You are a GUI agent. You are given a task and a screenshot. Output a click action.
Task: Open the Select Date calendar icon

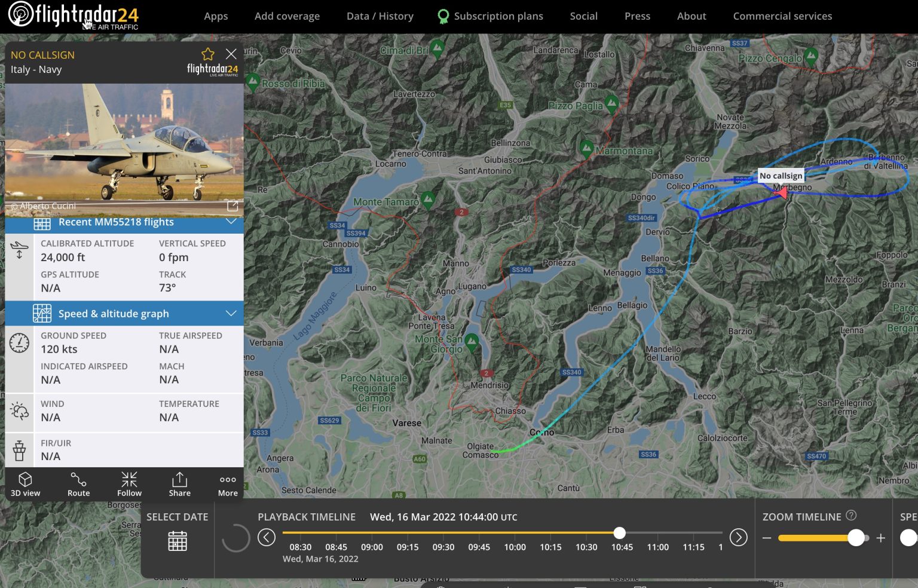pyautogui.click(x=177, y=541)
